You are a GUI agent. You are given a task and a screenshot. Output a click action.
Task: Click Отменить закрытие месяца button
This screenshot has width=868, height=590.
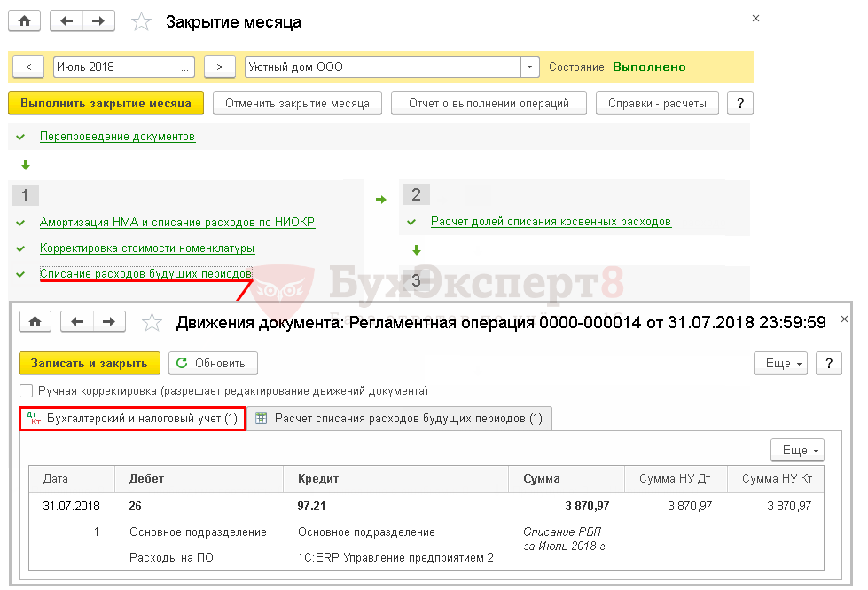[x=297, y=104]
